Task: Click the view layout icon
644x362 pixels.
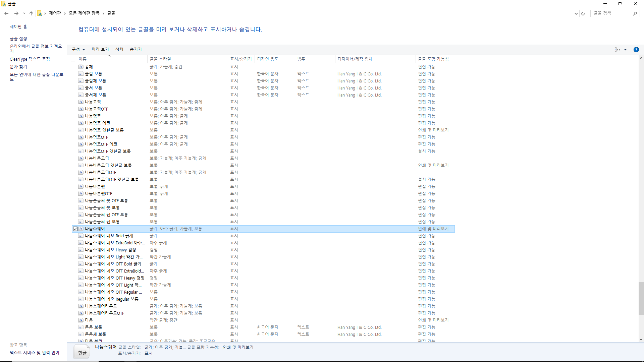Action: [x=618, y=50]
